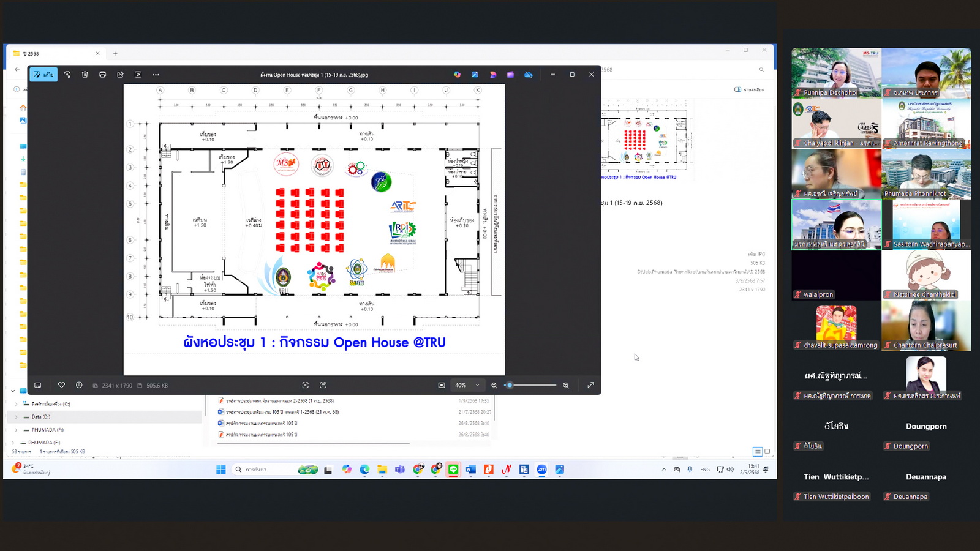Expand the Data (D:) tree node
Screen dimensions: 980x551
[17, 417]
